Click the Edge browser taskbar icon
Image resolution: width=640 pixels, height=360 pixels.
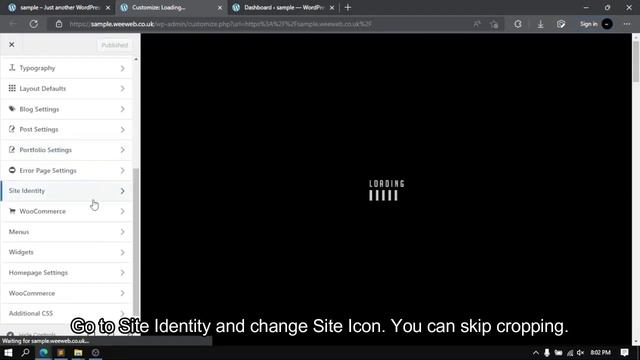tap(43, 352)
